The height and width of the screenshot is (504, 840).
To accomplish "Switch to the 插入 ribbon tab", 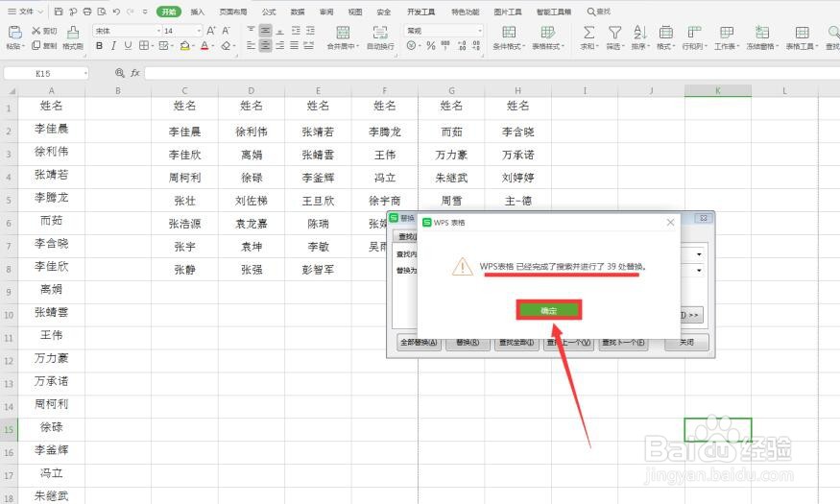I will pyautogui.click(x=198, y=12).
